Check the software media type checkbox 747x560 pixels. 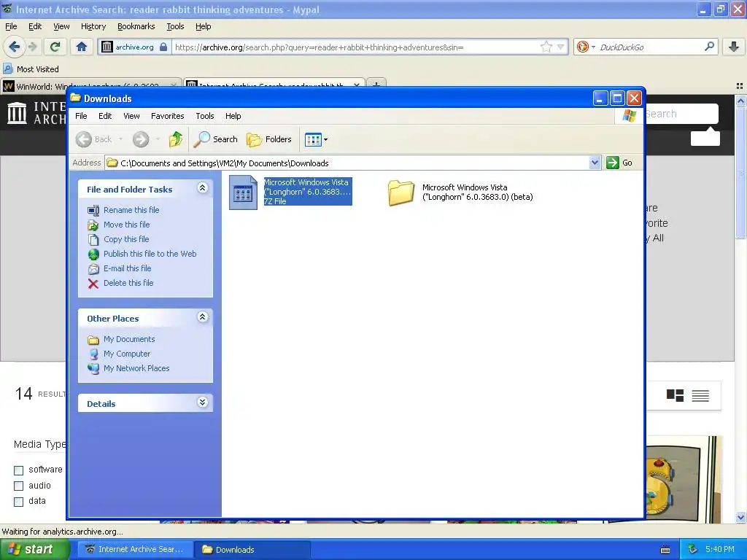pos(18,470)
